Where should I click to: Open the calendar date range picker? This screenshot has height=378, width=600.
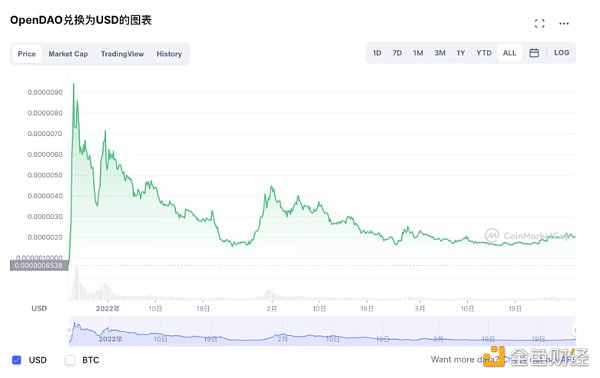coord(534,53)
